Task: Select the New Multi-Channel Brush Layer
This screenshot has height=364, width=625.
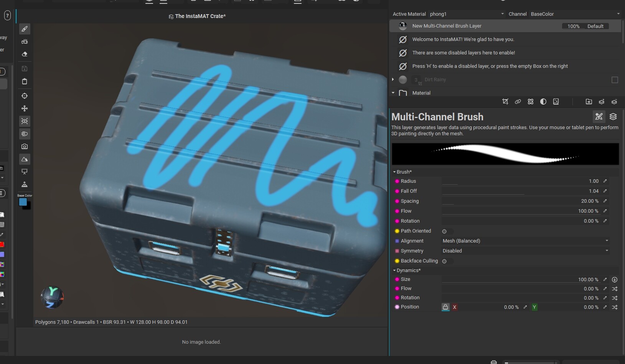Action: (447, 26)
